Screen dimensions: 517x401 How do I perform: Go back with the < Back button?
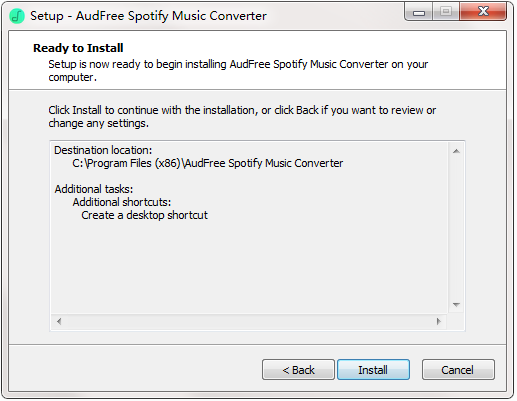298,370
